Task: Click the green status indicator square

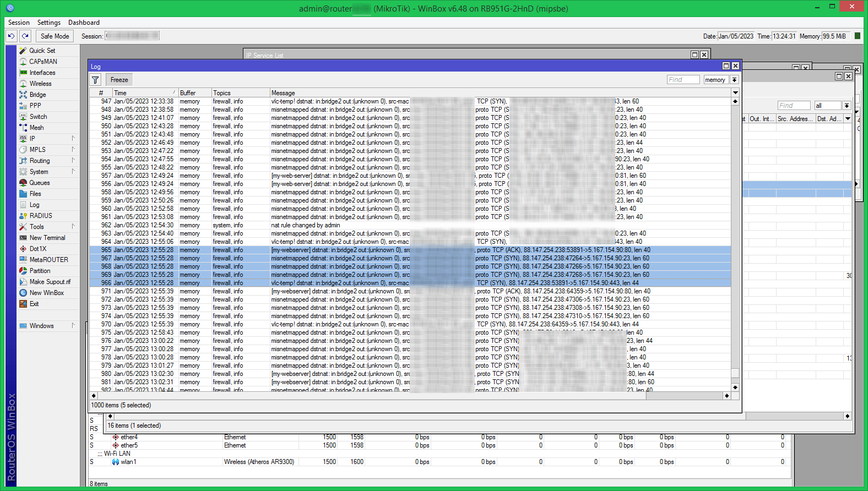Action: click(x=857, y=36)
